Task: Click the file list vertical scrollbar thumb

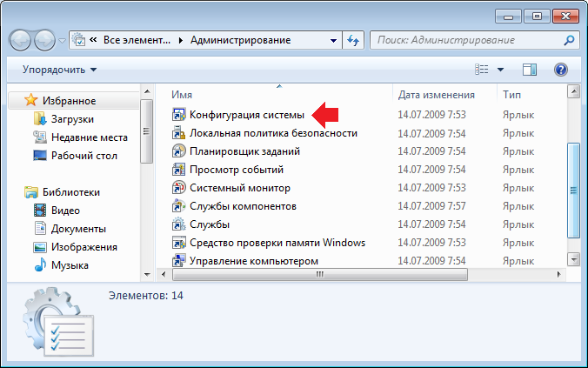Action: click(574, 191)
